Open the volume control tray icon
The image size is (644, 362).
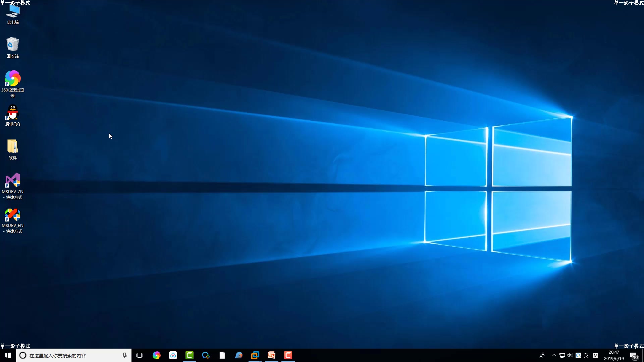click(x=570, y=355)
